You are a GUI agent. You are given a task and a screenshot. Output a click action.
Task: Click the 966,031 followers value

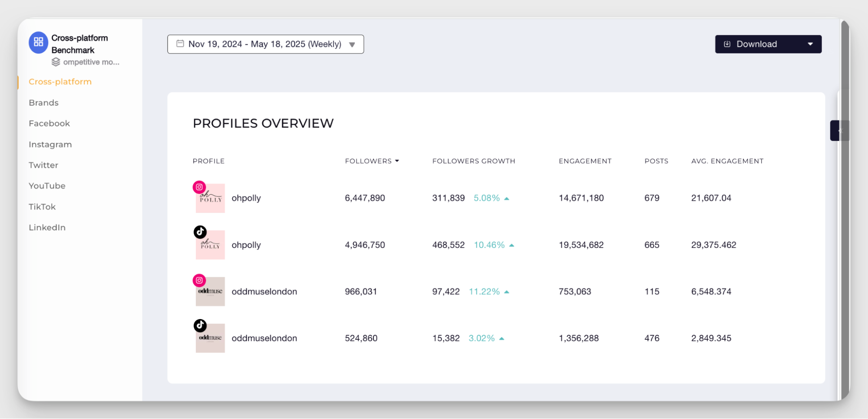click(361, 292)
